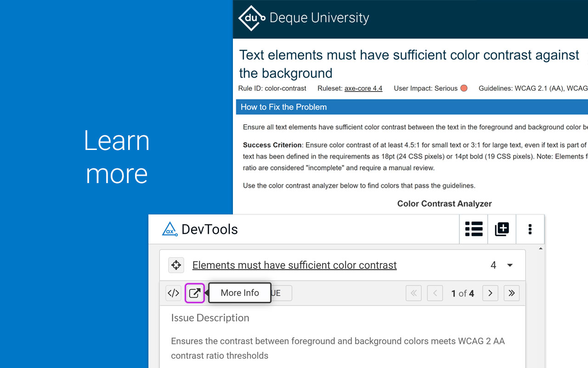The image size is (588, 368).
Task: Click the How to Fix the Problem header
Action: click(x=283, y=107)
